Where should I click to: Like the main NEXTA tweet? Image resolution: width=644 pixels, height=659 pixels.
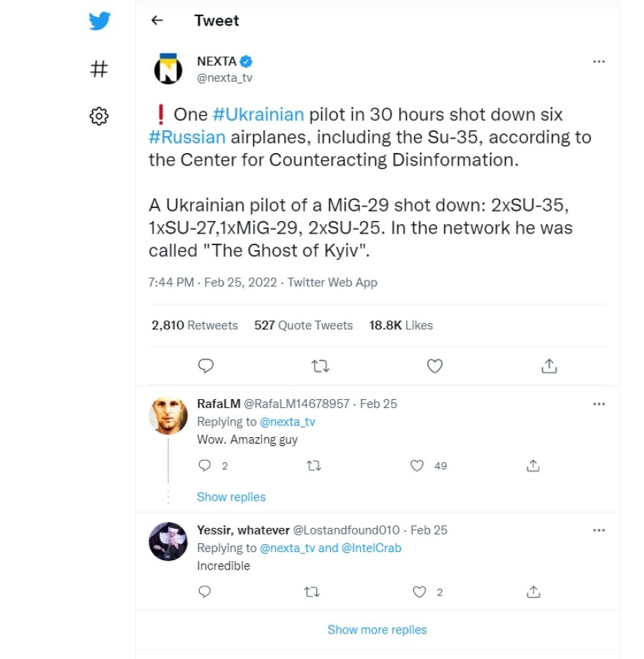pos(435,365)
